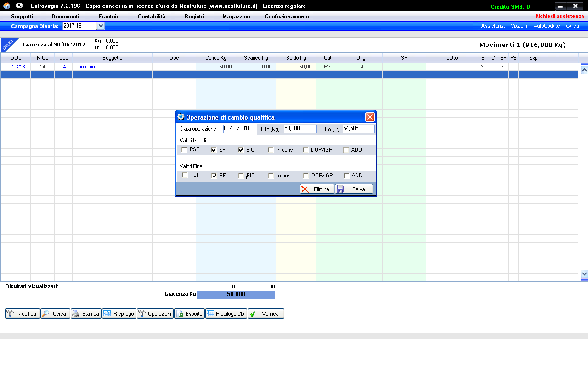Click the home icon in title bar
Image resolution: width=588 pixels, height=387 pixels.
pyautogui.click(x=6, y=6)
